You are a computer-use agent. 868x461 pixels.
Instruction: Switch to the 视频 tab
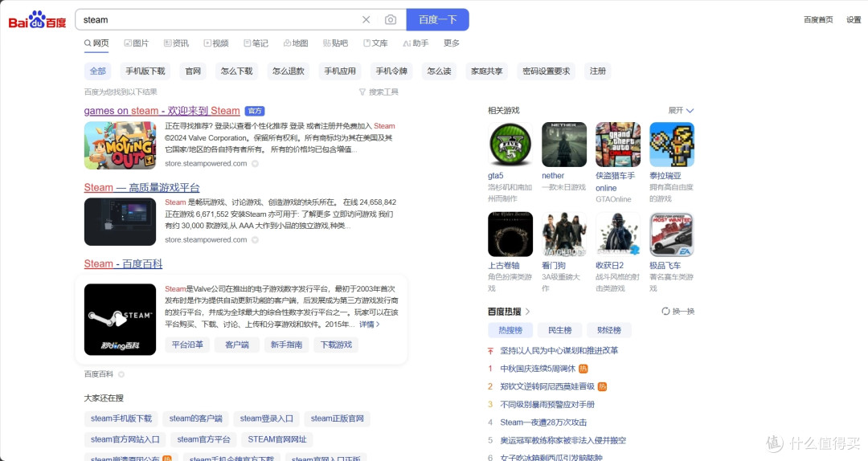216,43
